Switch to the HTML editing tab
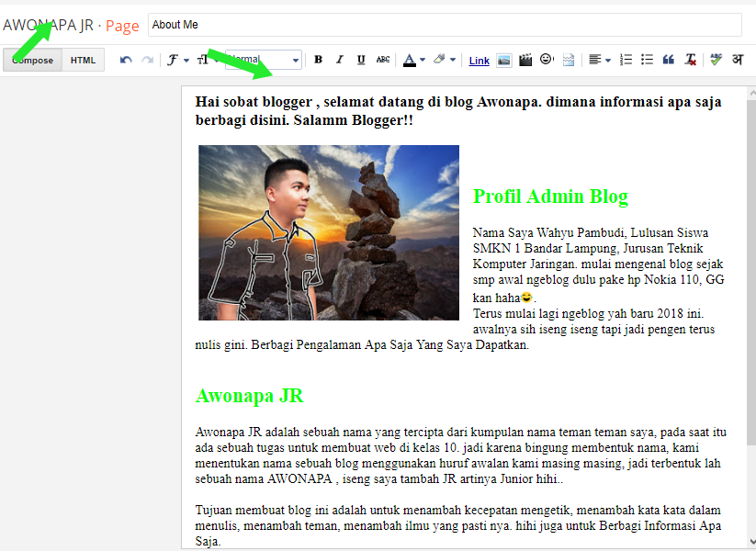This screenshot has height=551, width=756. coord(83,59)
